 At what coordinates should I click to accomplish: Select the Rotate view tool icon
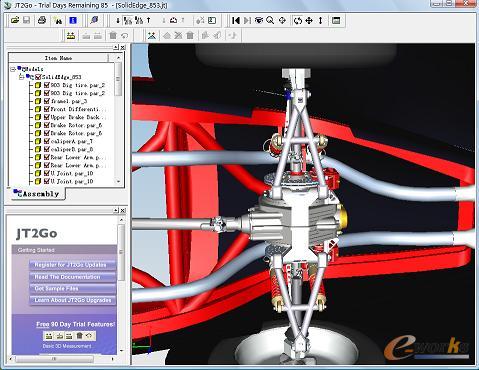[298, 21]
